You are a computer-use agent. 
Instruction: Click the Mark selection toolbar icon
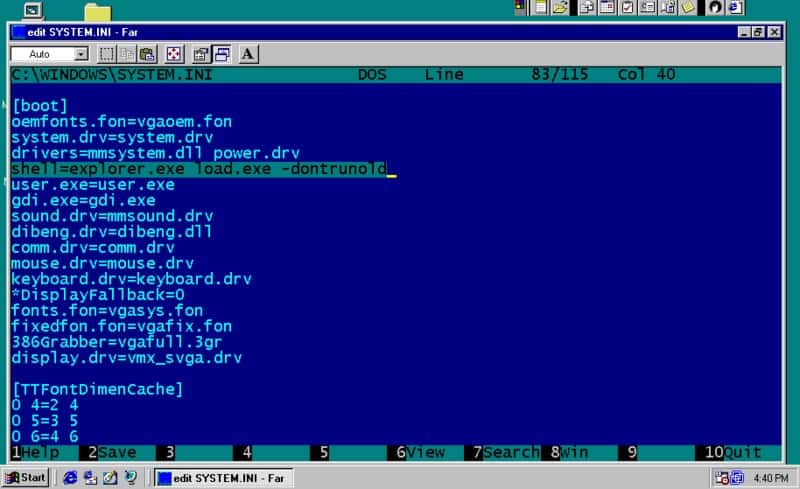107,54
